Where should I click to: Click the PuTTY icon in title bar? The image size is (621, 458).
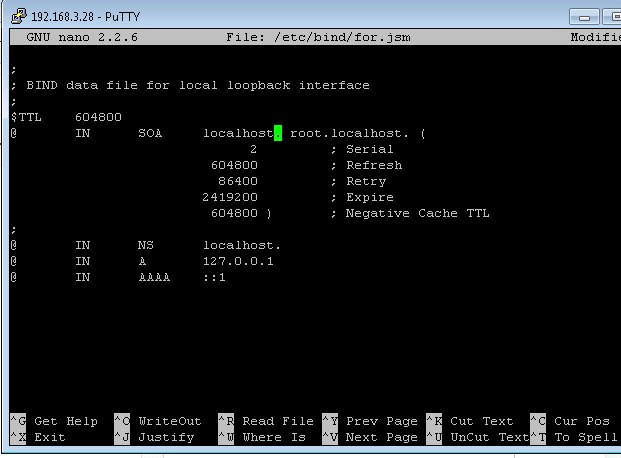pos(19,16)
